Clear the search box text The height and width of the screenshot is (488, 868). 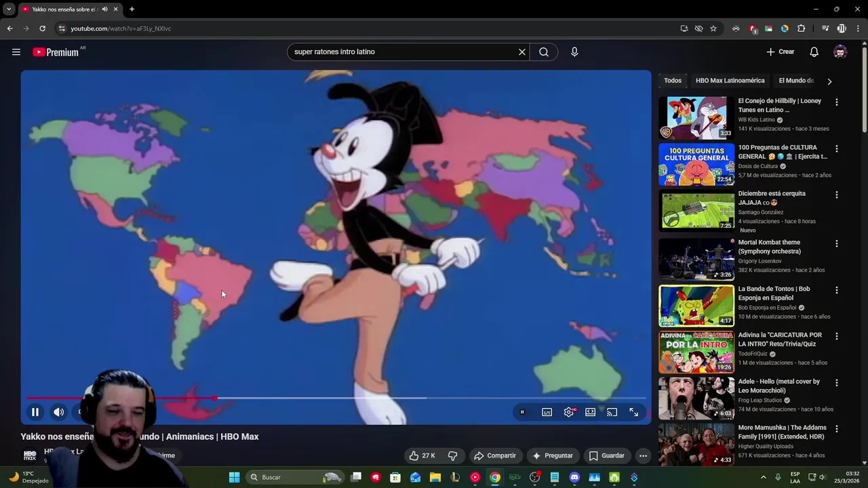coord(522,52)
